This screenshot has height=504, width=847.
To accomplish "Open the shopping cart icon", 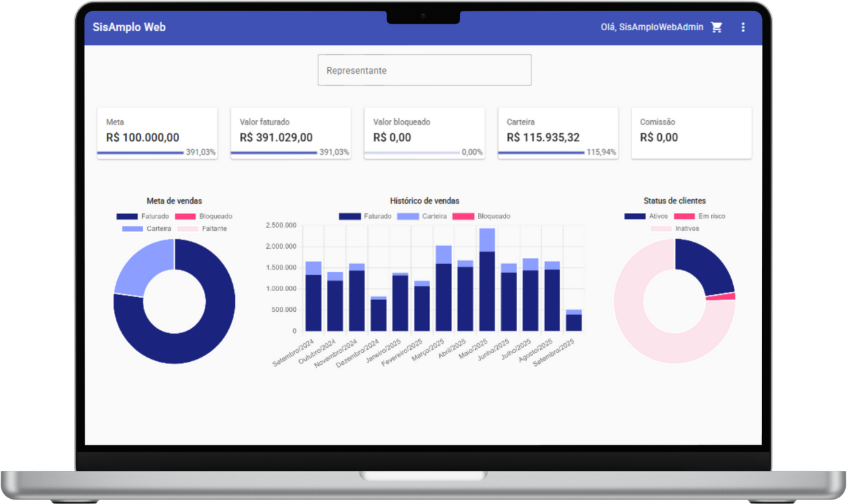I will [716, 27].
